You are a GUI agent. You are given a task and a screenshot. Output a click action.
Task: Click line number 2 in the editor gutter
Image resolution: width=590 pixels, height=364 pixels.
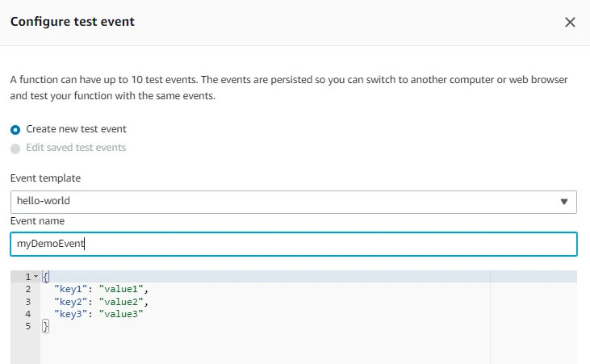(28, 289)
